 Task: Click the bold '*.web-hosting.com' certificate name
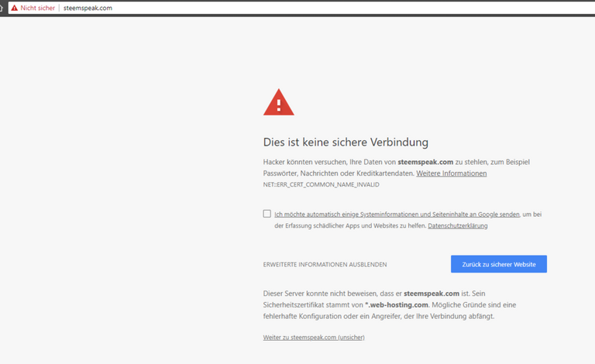[397, 305]
